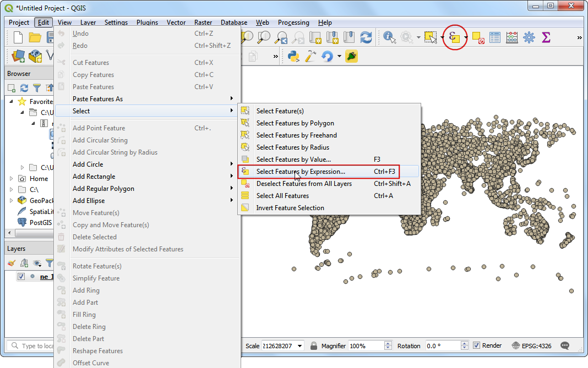Toggle the scale lock padlock icon
588x368 pixels.
point(313,345)
